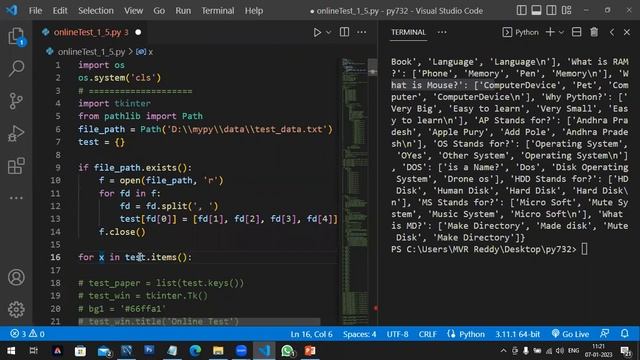This screenshot has width=640, height=360.
Task: Toggle the primary side bar layout icon
Action: pos(521,10)
